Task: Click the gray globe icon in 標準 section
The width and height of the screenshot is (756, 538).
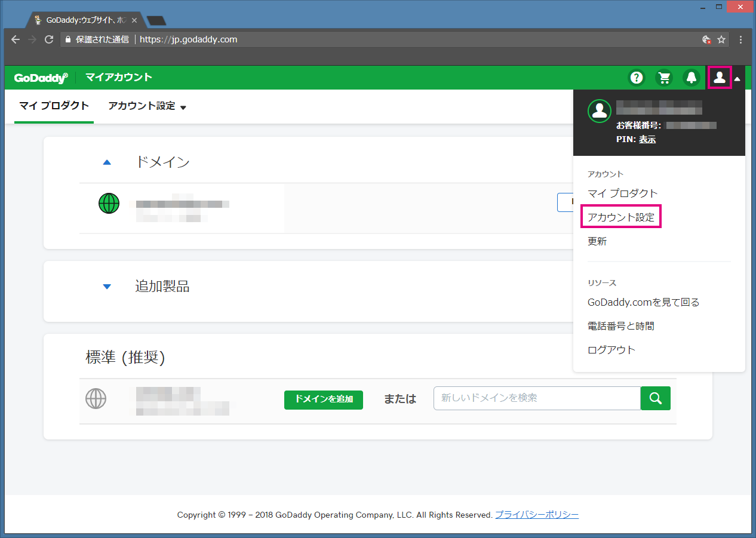Action: pyautogui.click(x=96, y=398)
